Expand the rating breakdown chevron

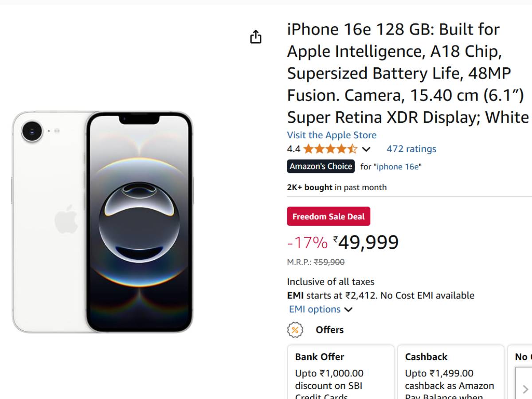tap(366, 149)
